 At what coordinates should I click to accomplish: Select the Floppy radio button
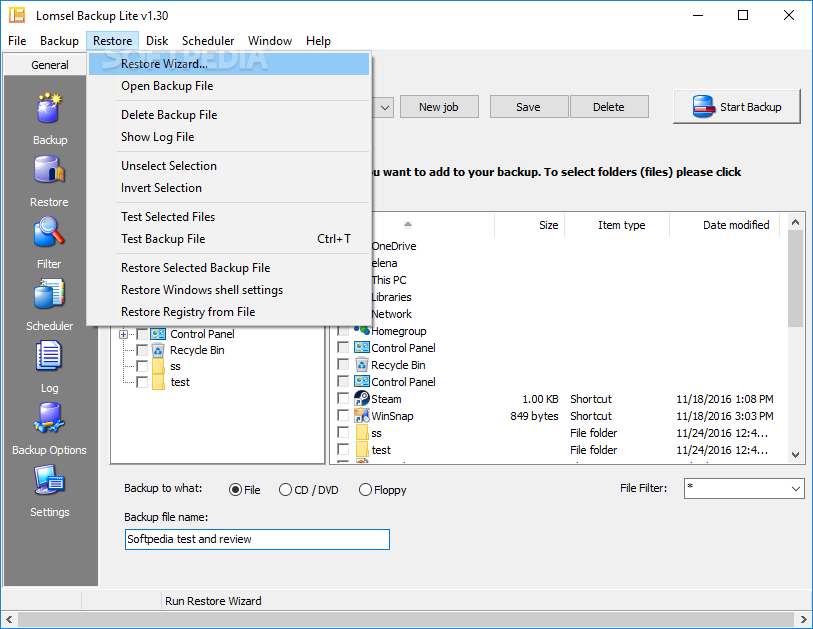click(365, 490)
